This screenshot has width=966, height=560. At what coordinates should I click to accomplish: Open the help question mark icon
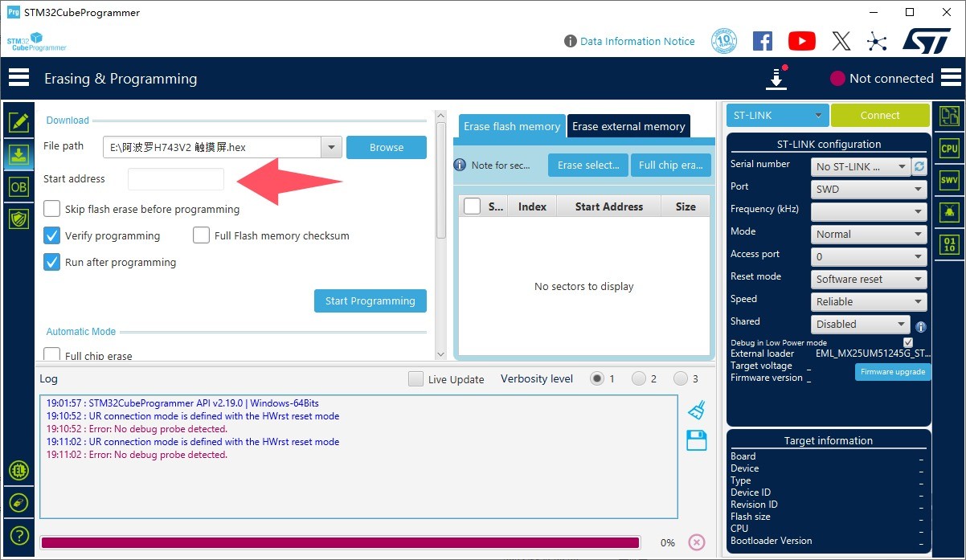18,535
